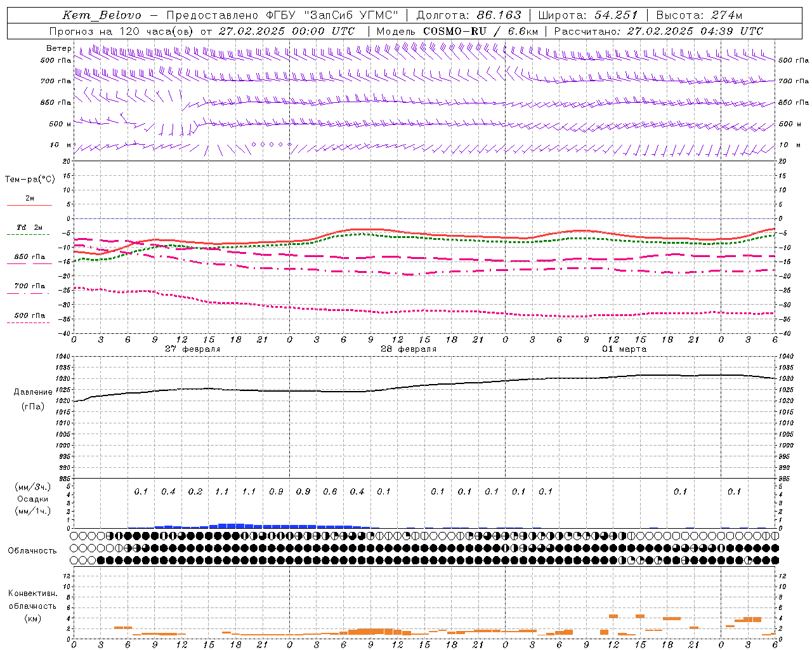812x650 pixels.
Task: Click the latitude value Широта: 54.251
Action: pos(588,15)
